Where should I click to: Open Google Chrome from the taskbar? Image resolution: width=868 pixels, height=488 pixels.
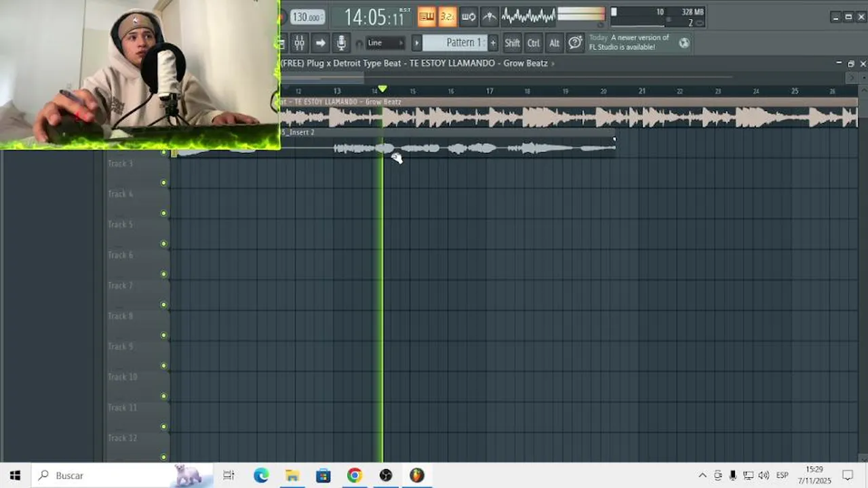pos(354,476)
